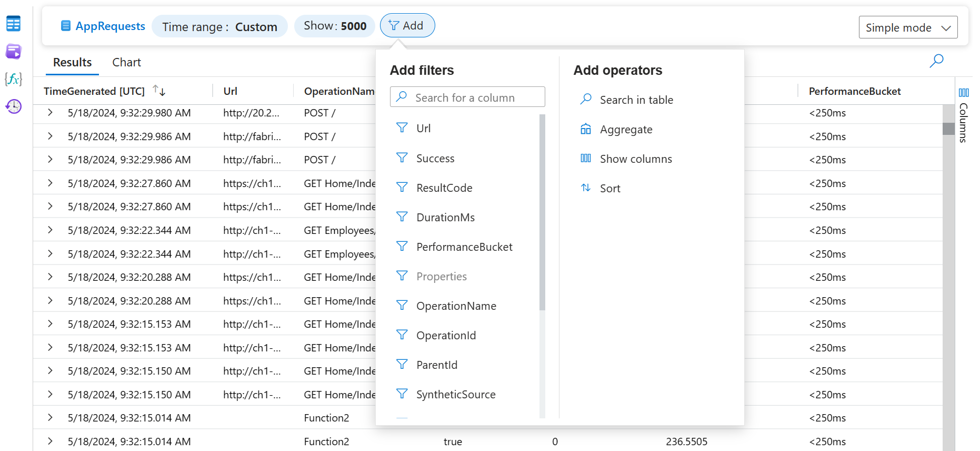Choose the Aggregate operator
Image resolution: width=980 pixels, height=451 pixels.
[x=626, y=130]
